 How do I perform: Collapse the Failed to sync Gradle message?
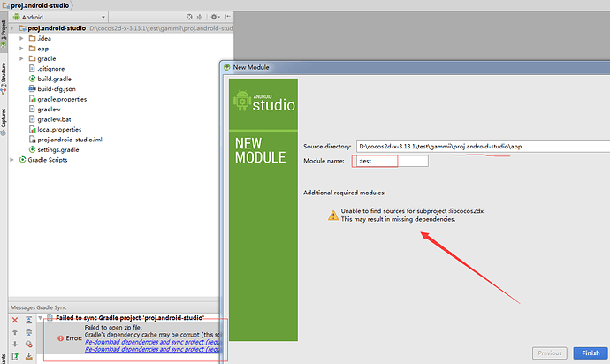(41, 318)
